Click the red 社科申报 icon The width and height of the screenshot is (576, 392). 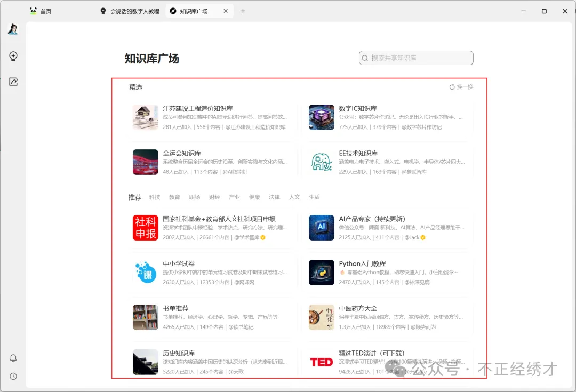pos(146,228)
